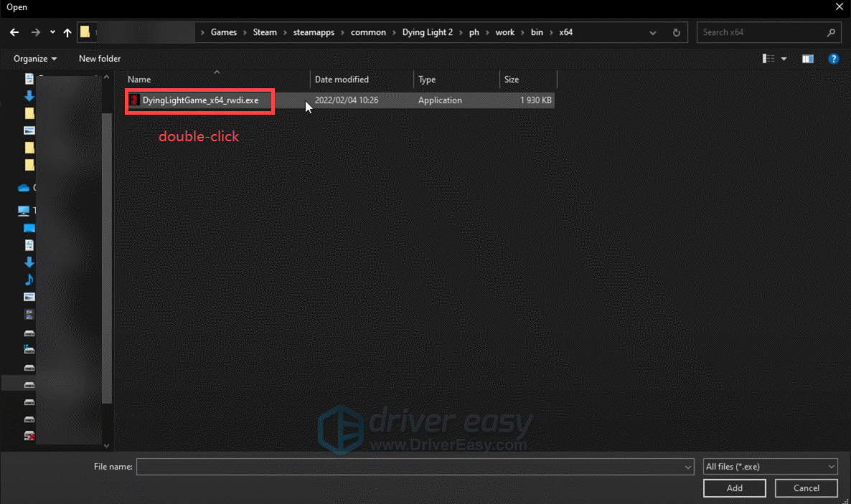Select the OneDrive cloud icon in sidebar
This screenshot has width=851, height=504.
24,188
